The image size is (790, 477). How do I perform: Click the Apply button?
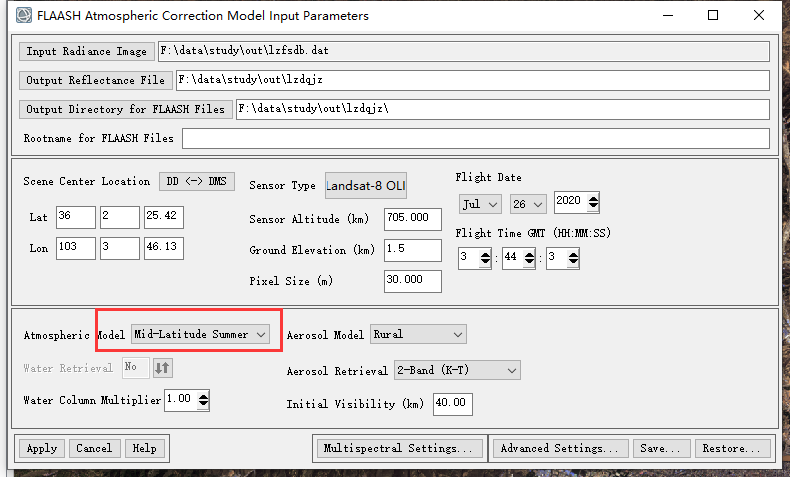point(42,448)
